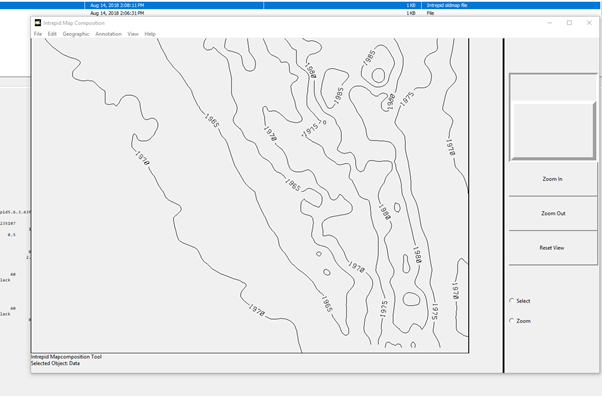The height and width of the screenshot is (396, 602).
Task: Select the 'Intrepid oldmap file' row behind
Action: coord(301,5)
